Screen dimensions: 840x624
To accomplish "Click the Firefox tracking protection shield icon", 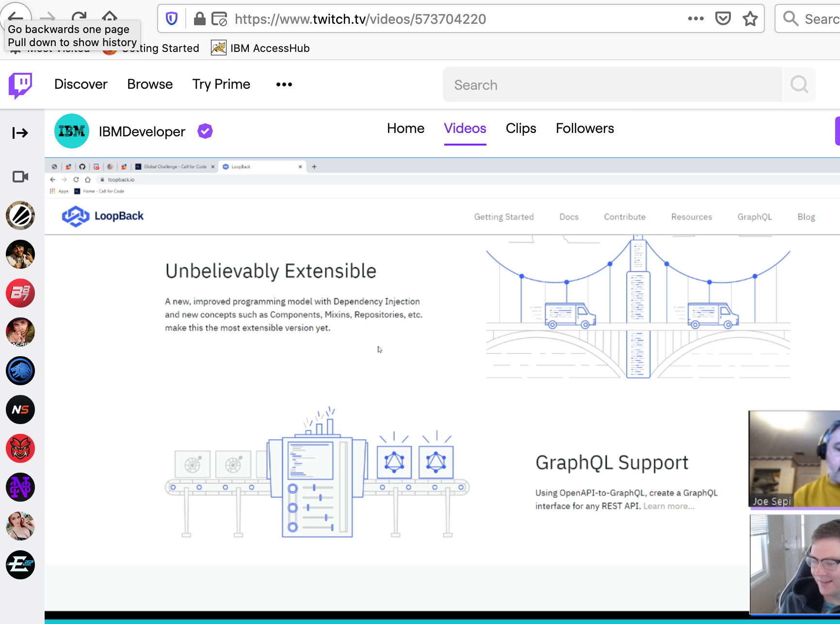I will coord(172,19).
